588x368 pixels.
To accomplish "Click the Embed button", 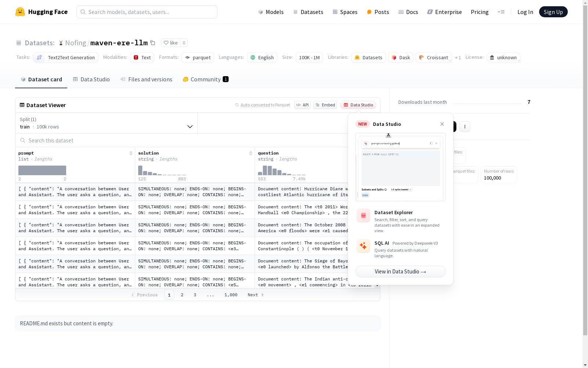I will 325,105.
